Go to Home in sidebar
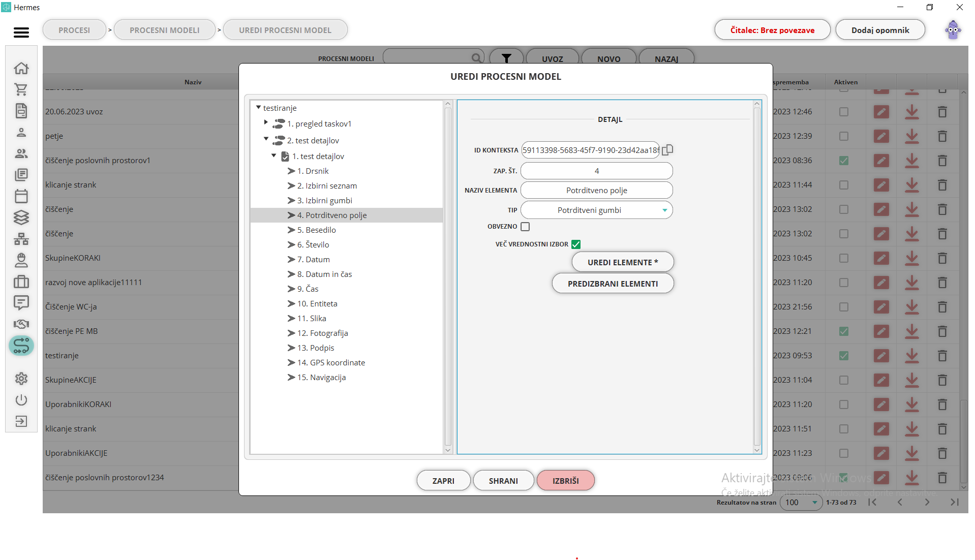 click(21, 68)
